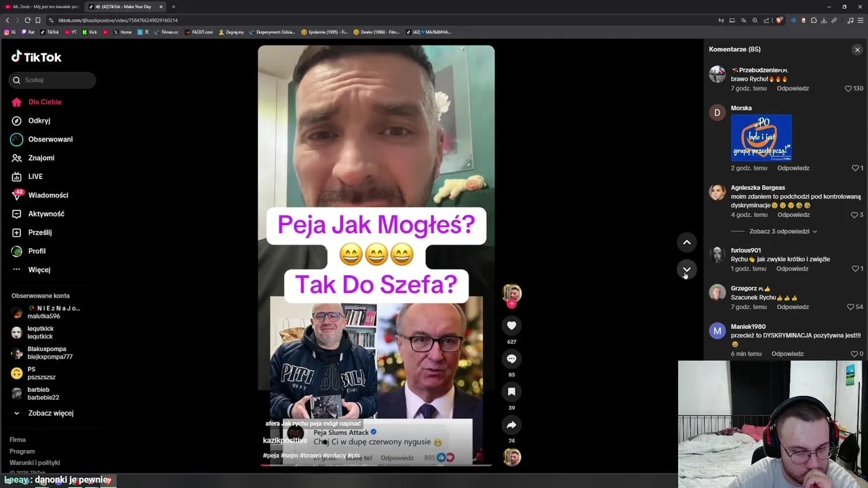868x488 pixels.
Task: Open Kick bookmark
Action: [90, 32]
